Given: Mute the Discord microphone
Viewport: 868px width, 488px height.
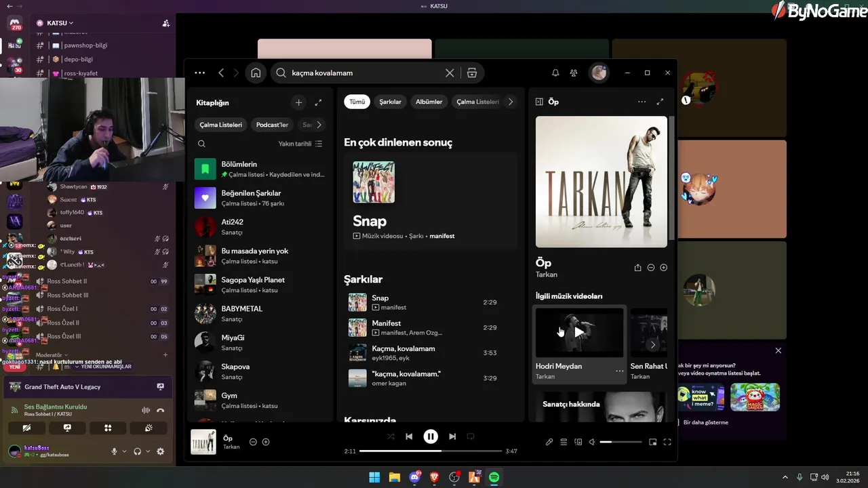Looking at the screenshot, I should click(x=114, y=451).
